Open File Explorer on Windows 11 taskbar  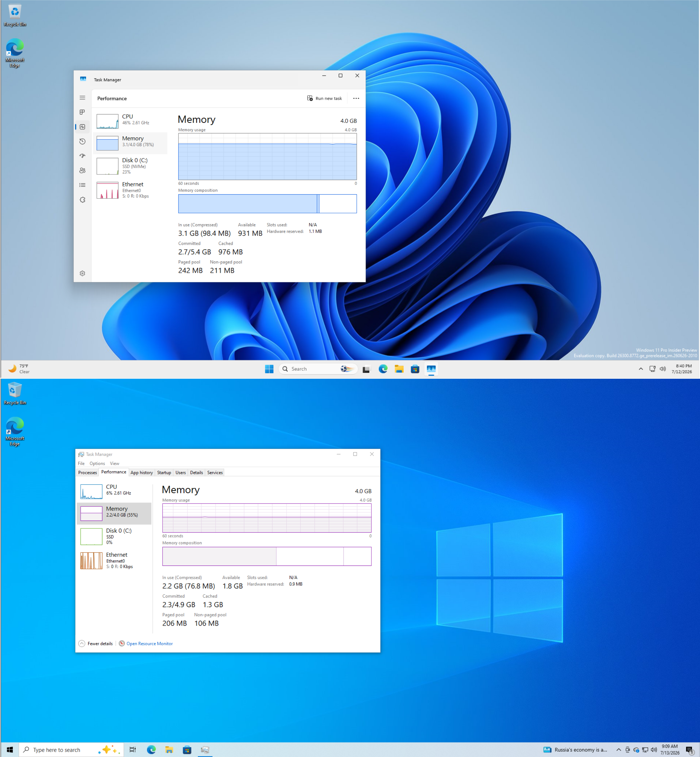point(399,369)
